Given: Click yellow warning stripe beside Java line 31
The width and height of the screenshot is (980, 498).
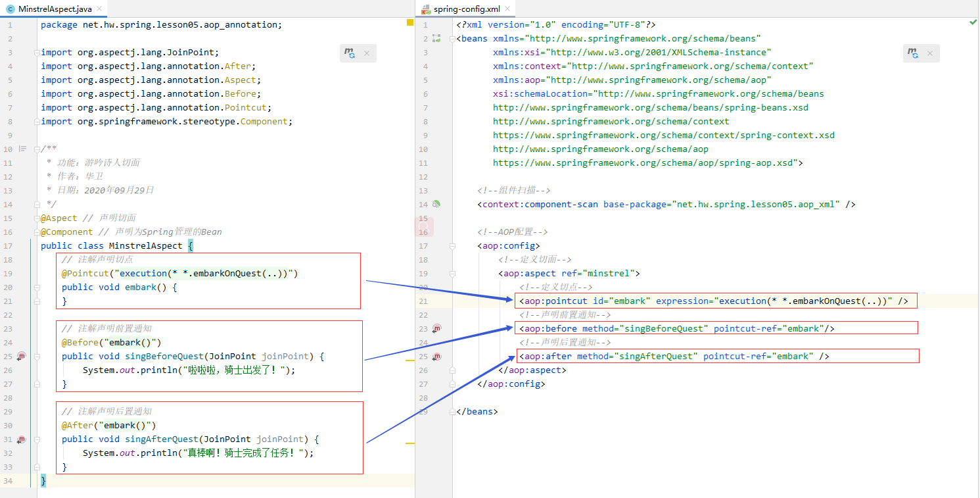Looking at the screenshot, I should coord(410,443).
